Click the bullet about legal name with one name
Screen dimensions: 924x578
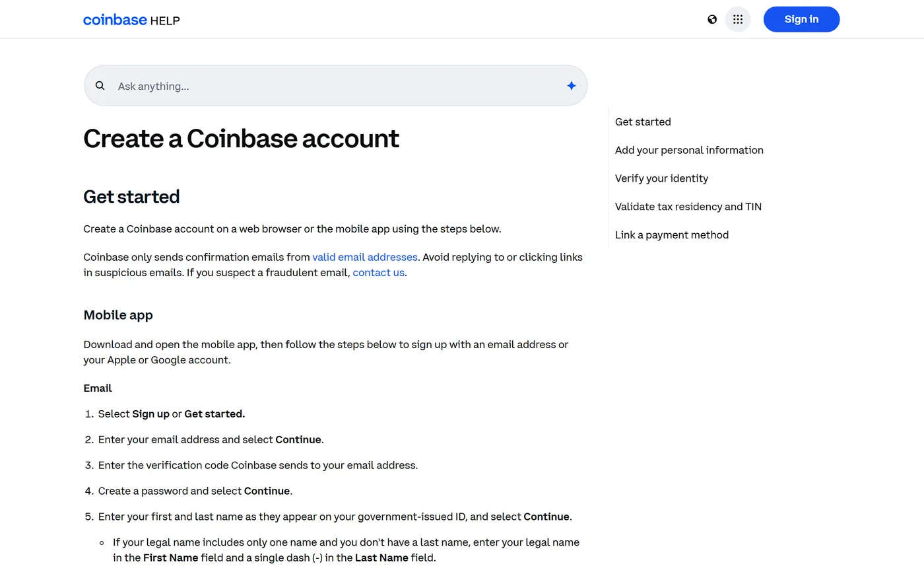[x=346, y=550]
